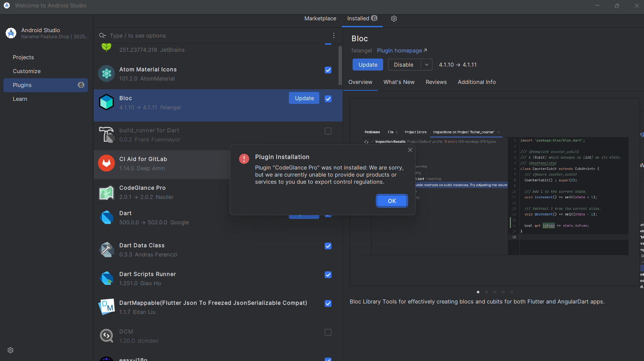644x361 pixels.
Task: Click the plugin search input field
Action: click(x=216, y=36)
